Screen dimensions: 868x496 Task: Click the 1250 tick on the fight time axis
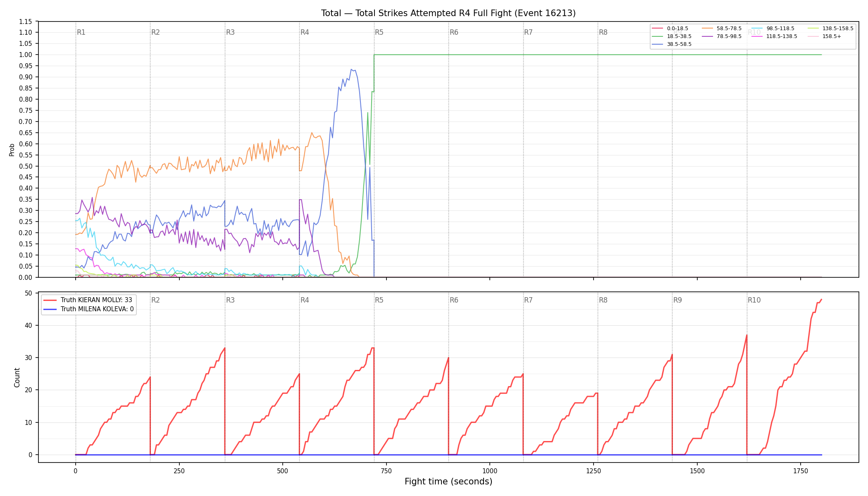[x=594, y=471]
